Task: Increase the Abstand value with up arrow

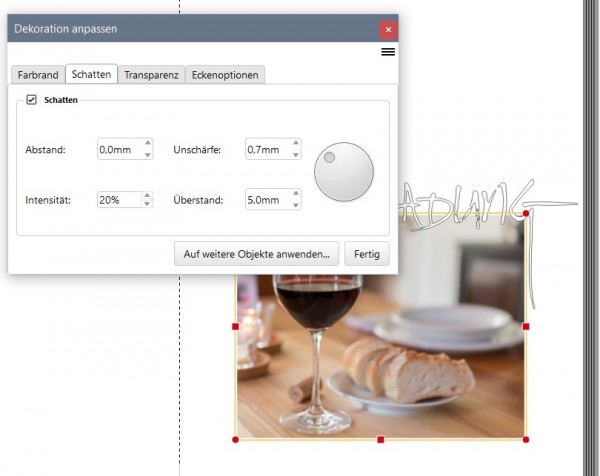Action: 148,143
